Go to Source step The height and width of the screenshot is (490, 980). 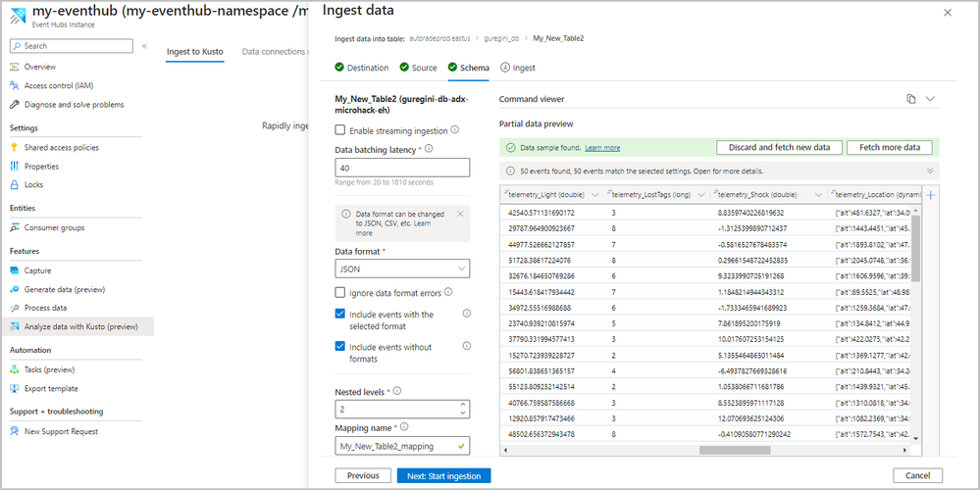pos(418,68)
